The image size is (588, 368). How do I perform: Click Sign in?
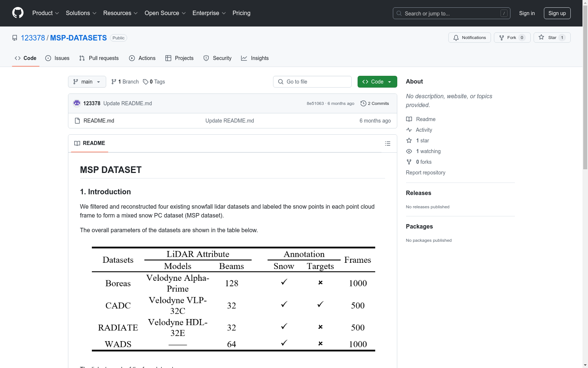coord(527,13)
